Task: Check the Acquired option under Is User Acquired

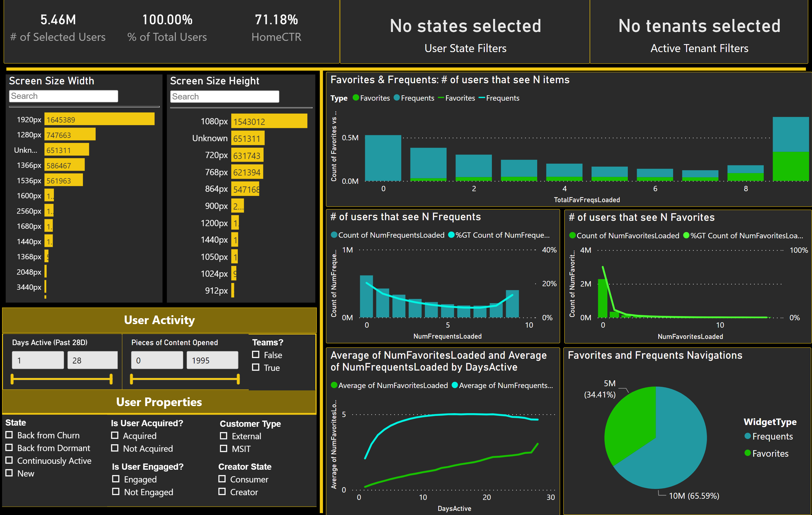Action: [x=115, y=435]
